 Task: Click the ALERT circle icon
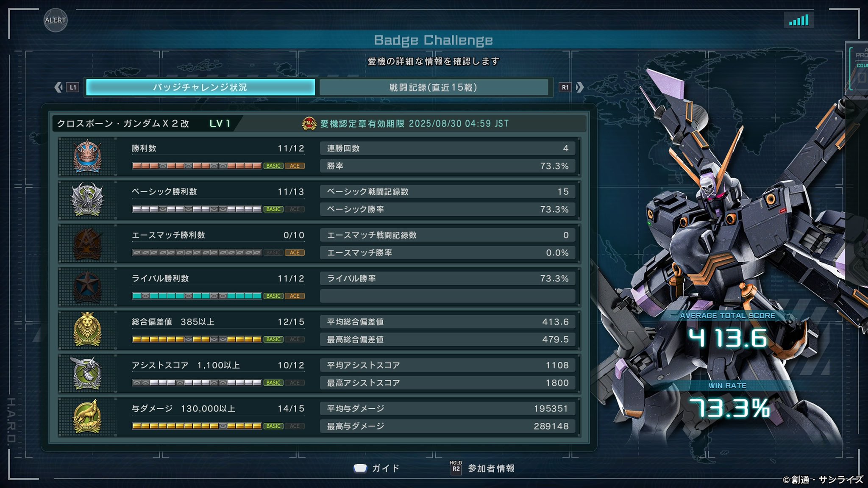pos(56,20)
